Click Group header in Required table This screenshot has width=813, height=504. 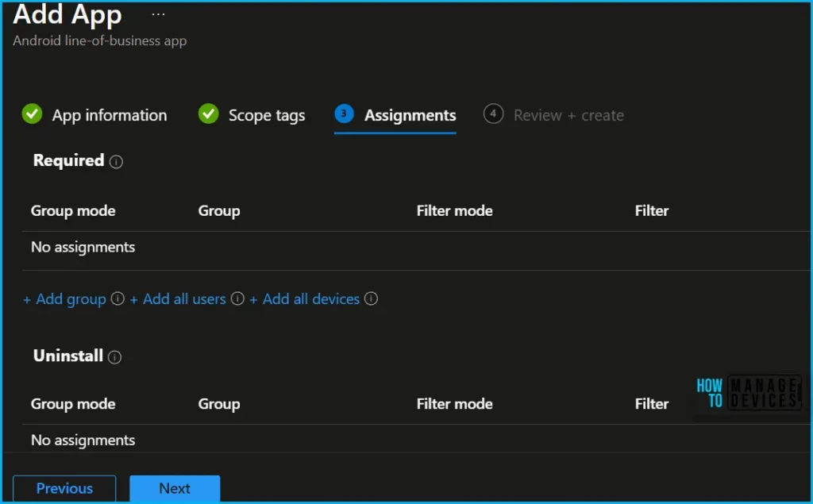tap(219, 211)
